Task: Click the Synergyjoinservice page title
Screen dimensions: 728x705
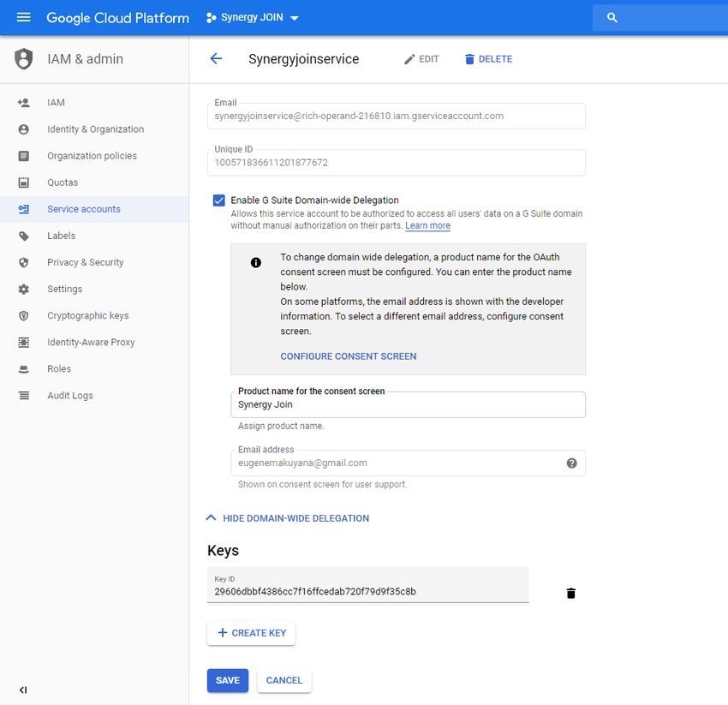Action: point(304,59)
